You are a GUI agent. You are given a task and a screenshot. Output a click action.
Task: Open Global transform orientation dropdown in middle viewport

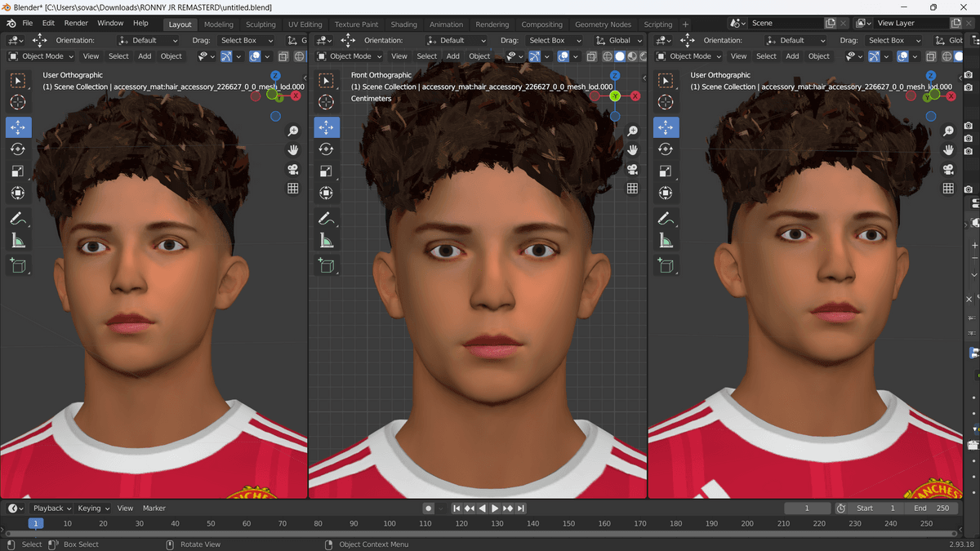618,40
